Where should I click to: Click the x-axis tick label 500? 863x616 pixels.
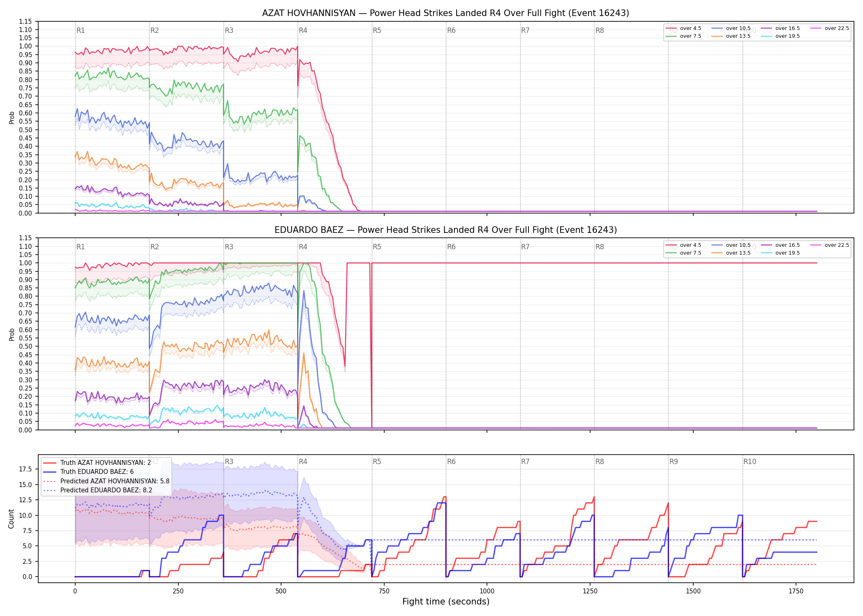tap(281, 591)
